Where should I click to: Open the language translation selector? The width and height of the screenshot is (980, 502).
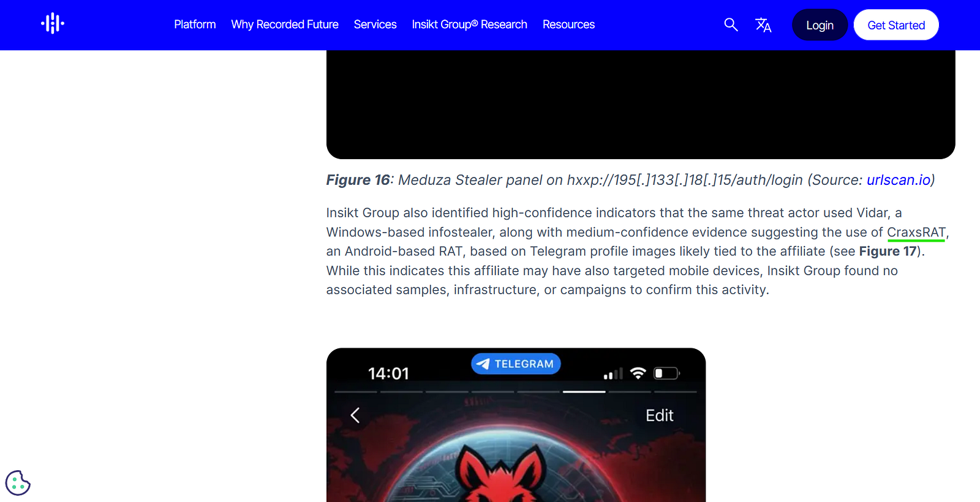point(763,25)
